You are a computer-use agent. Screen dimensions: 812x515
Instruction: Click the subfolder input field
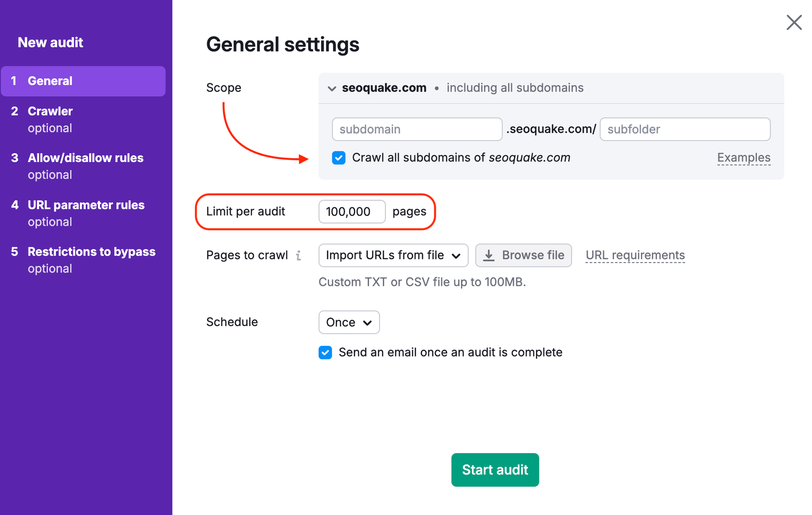coord(685,129)
